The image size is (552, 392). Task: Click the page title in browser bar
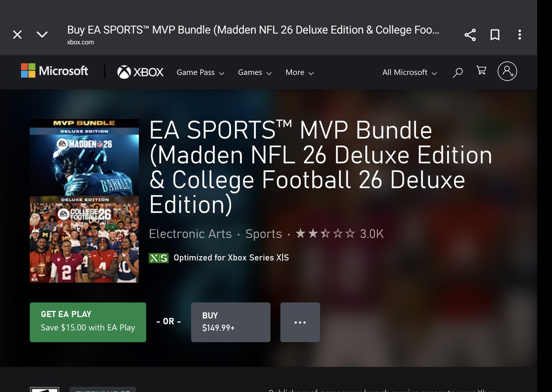tap(253, 30)
